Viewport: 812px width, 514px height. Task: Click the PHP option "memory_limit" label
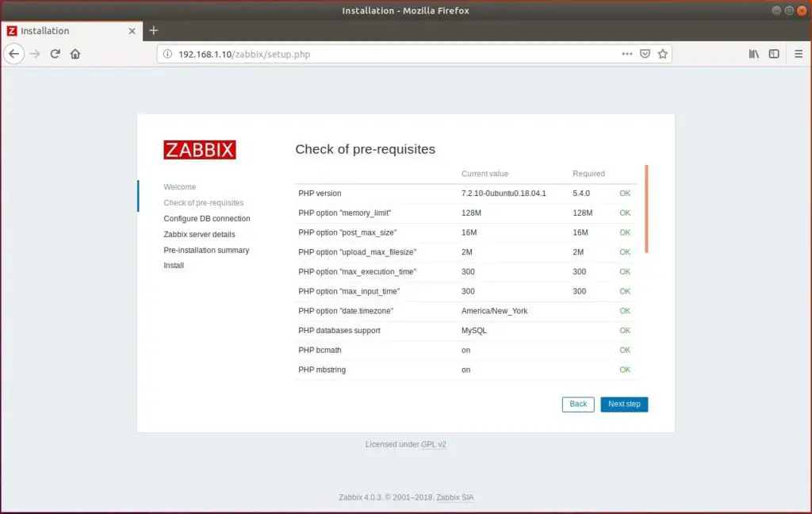(x=344, y=213)
